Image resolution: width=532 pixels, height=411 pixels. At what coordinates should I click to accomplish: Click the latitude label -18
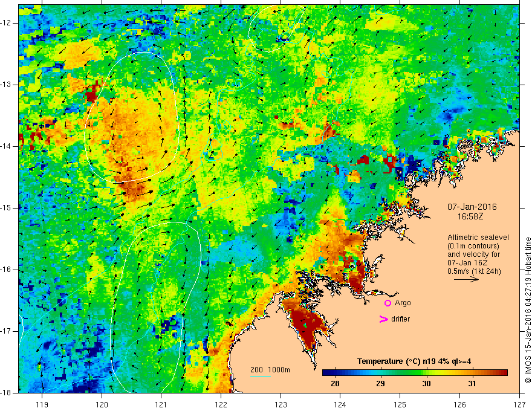click(6, 393)
